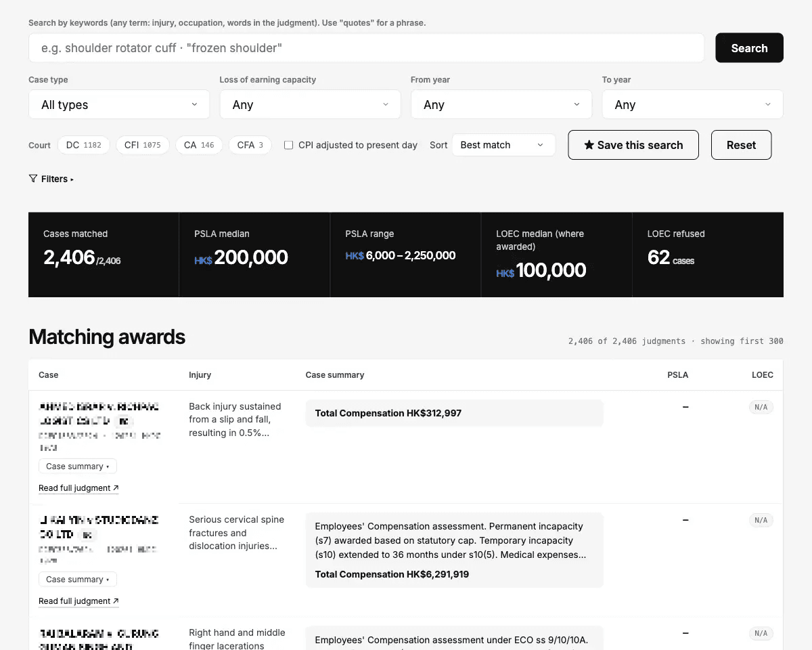Click the funnel Filters icon
This screenshot has width=812, height=650.
coord(32,179)
